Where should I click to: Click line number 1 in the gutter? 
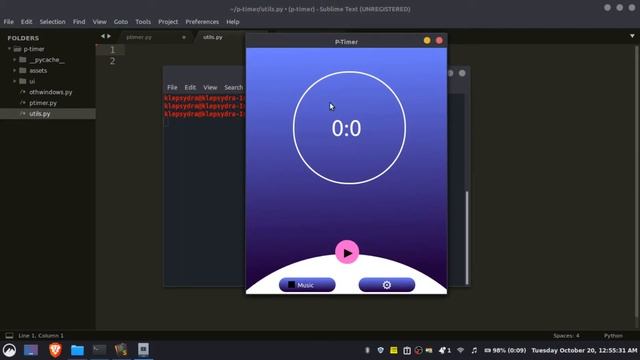pyautogui.click(x=112, y=50)
